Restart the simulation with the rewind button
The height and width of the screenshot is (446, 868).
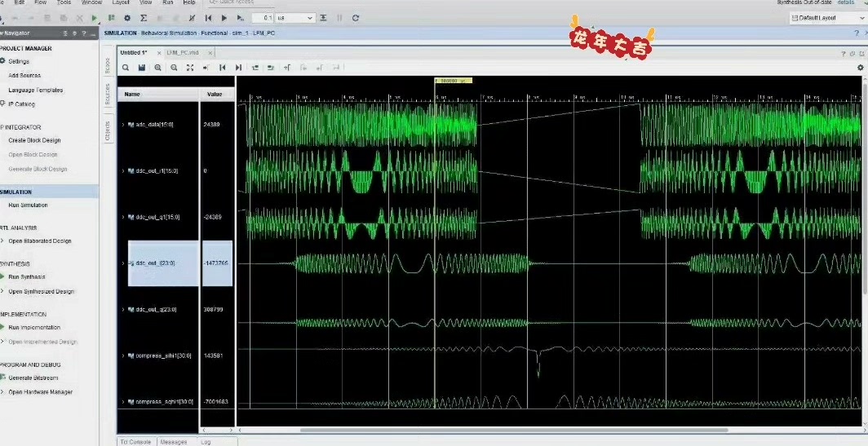[x=208, y=18]
